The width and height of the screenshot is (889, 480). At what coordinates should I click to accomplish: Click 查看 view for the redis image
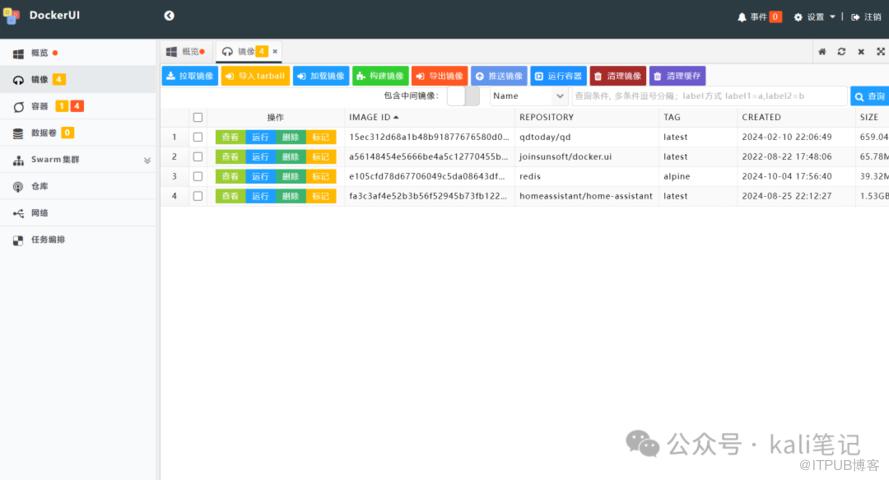point(230,177)
